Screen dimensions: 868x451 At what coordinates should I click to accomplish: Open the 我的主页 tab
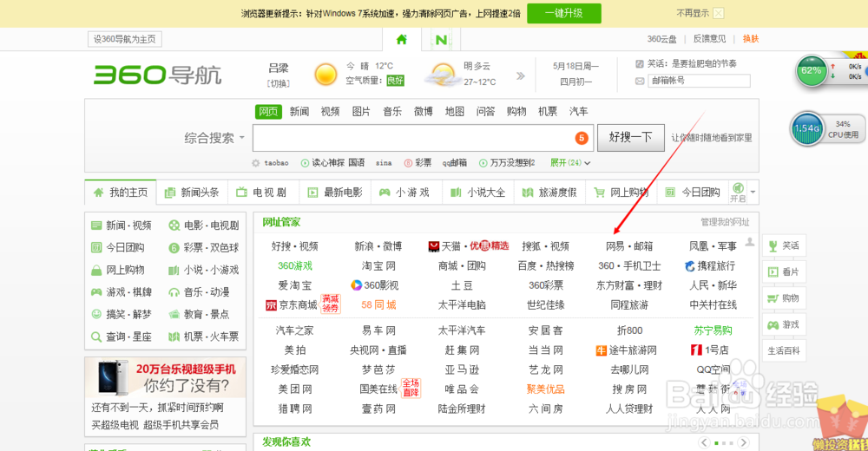[121, 193]
